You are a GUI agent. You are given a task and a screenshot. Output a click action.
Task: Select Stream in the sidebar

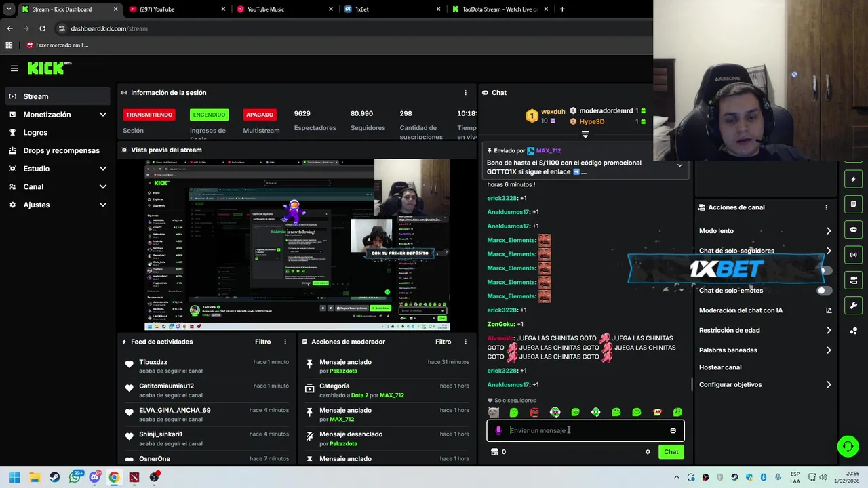pos(58,96)
